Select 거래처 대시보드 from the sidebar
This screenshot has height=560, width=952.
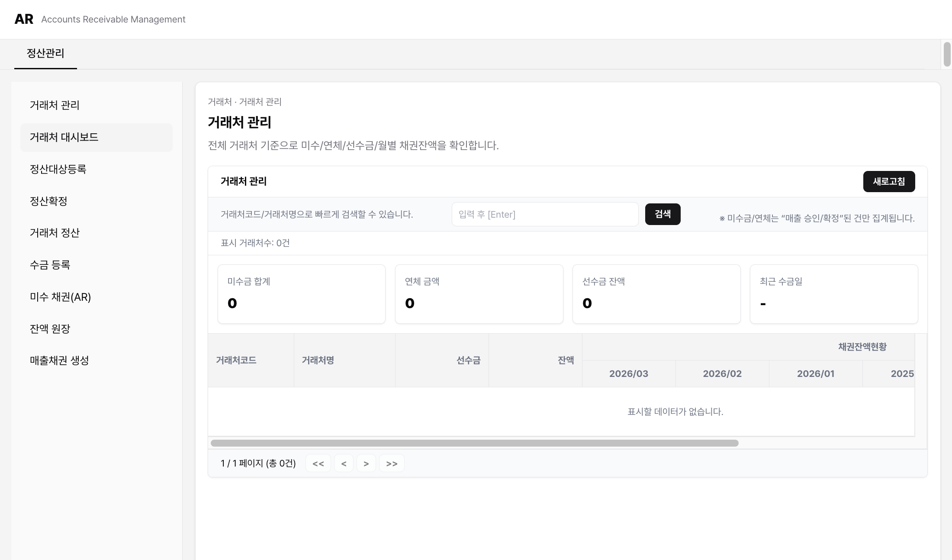coord(64,137)
